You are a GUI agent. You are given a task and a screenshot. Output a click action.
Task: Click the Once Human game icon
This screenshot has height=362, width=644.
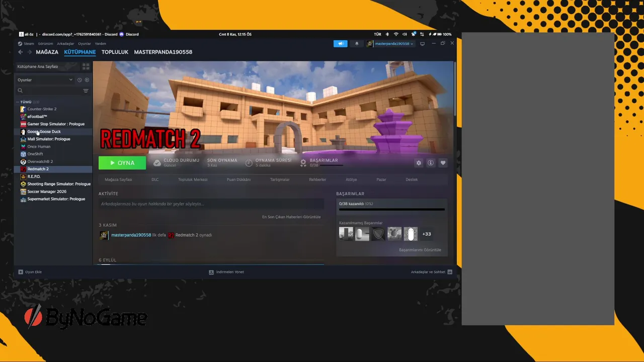[23, 146]
